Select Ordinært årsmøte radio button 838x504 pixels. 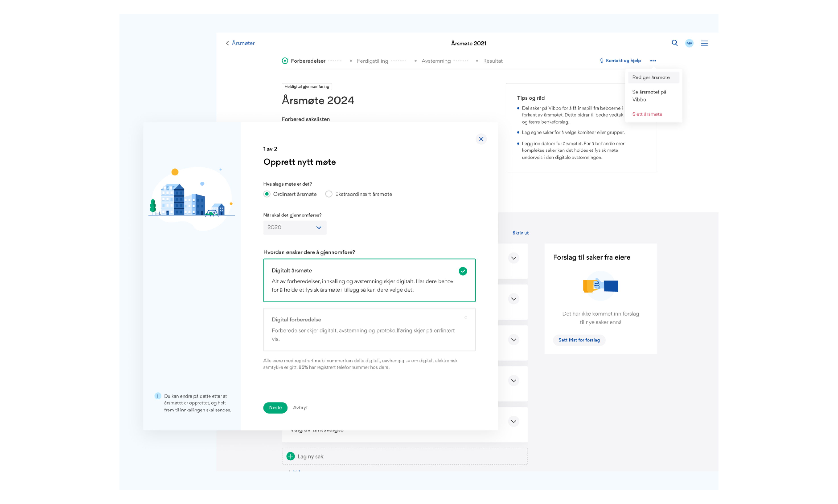[267, 194]
